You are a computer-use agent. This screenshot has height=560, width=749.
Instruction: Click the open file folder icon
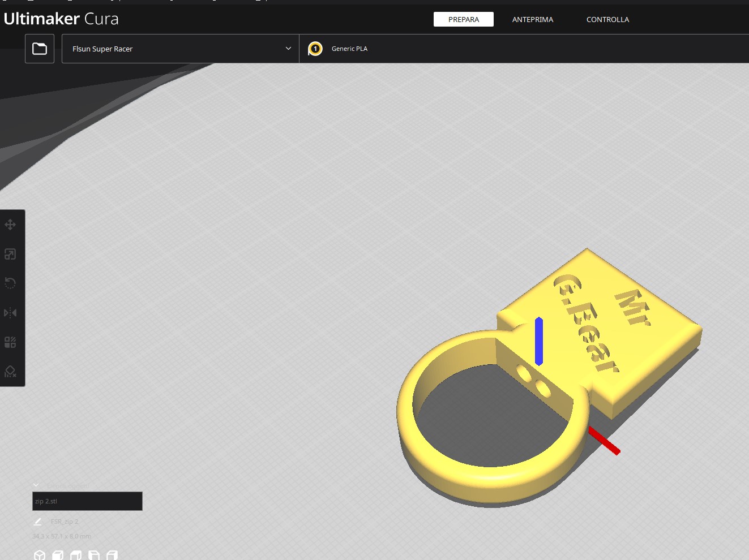(40, 49)
